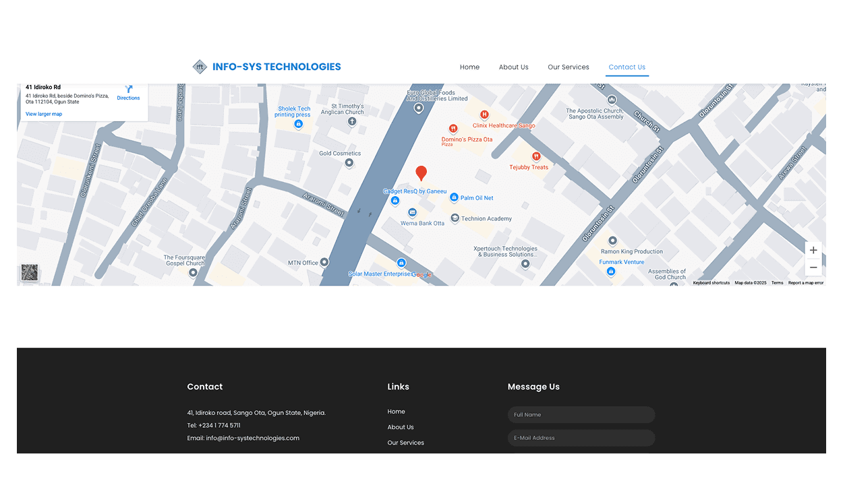Viewport: 843px width, 504px height.
Task: Open the Home navigation item
Action: tap(469, 67)
